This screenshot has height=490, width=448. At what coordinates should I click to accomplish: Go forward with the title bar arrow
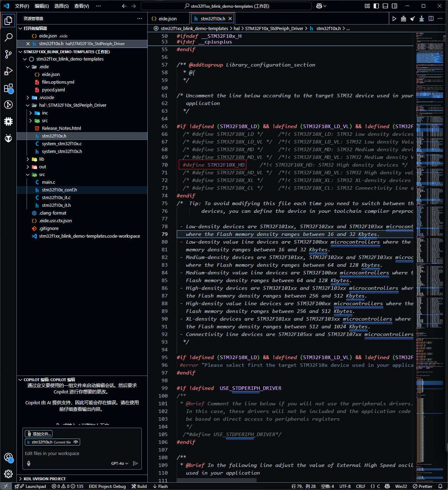133,6
